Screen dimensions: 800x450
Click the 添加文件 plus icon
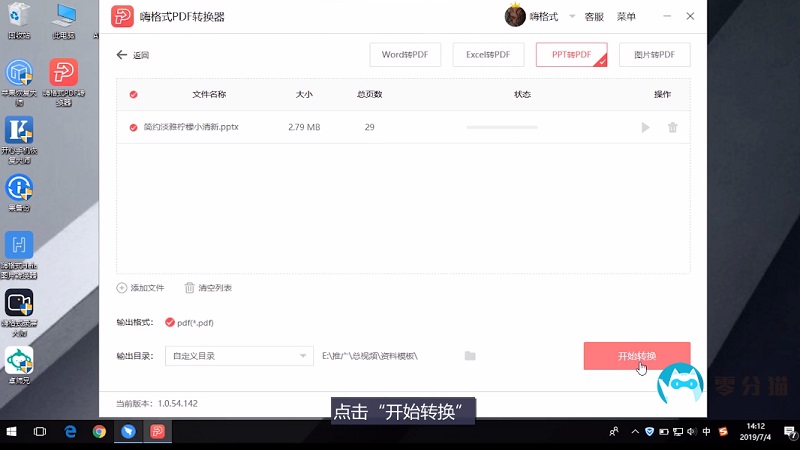(122, 288)
